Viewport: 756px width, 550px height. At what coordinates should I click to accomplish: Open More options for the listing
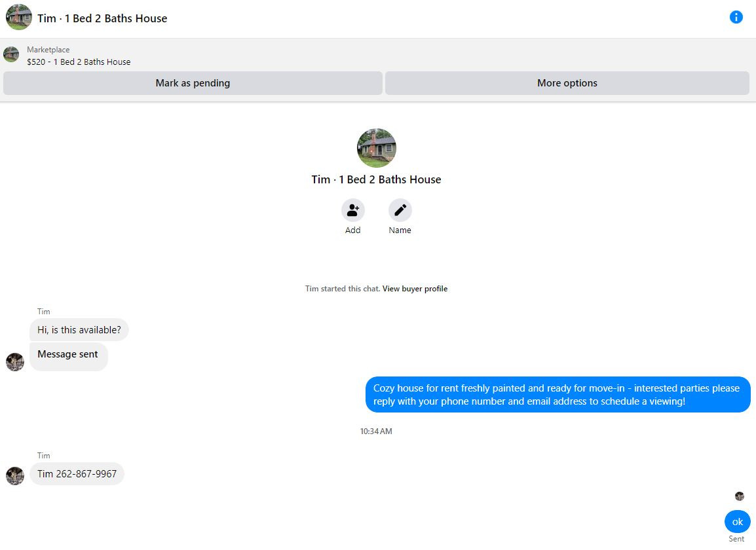pos(567,83)
